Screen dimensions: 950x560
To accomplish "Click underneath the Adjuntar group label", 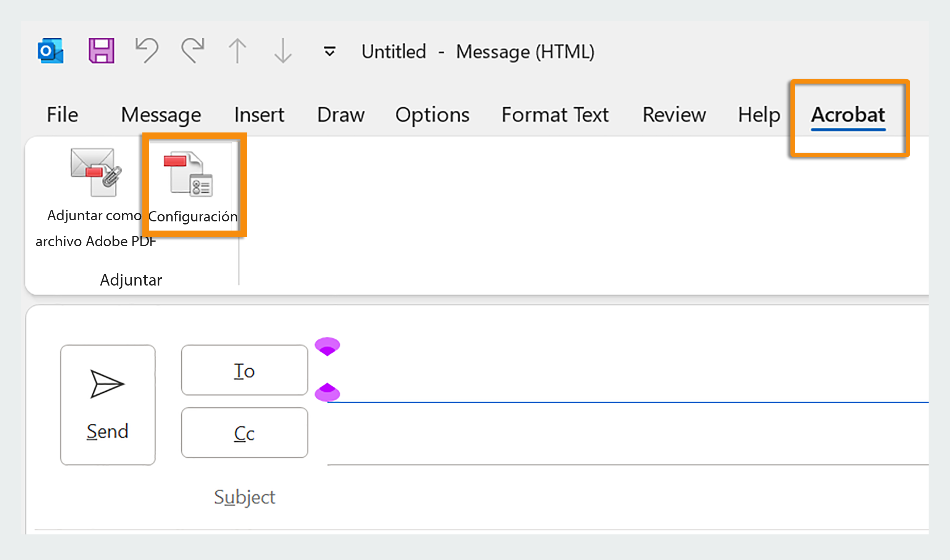I will click(131, 280).
